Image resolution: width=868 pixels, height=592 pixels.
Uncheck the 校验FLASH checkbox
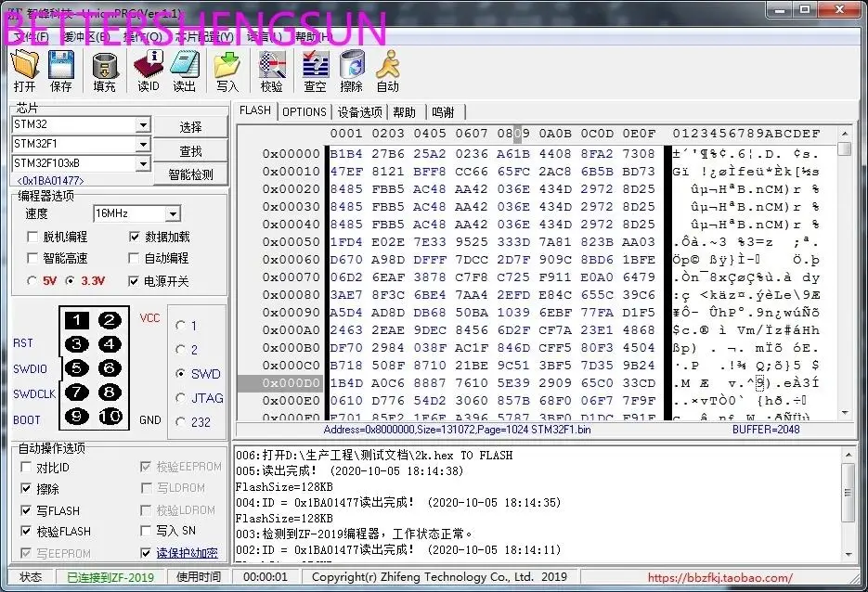coord(25,531)
